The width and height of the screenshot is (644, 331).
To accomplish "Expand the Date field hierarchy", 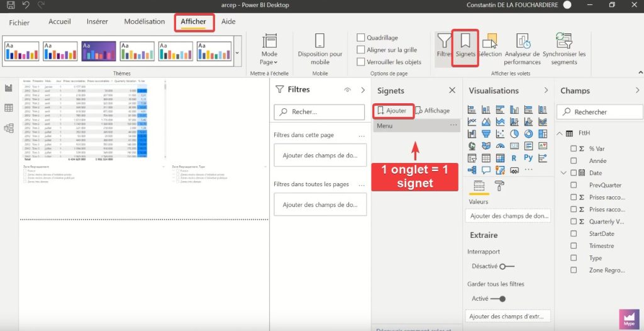I will pyautogui.click(x=563, y=172).
